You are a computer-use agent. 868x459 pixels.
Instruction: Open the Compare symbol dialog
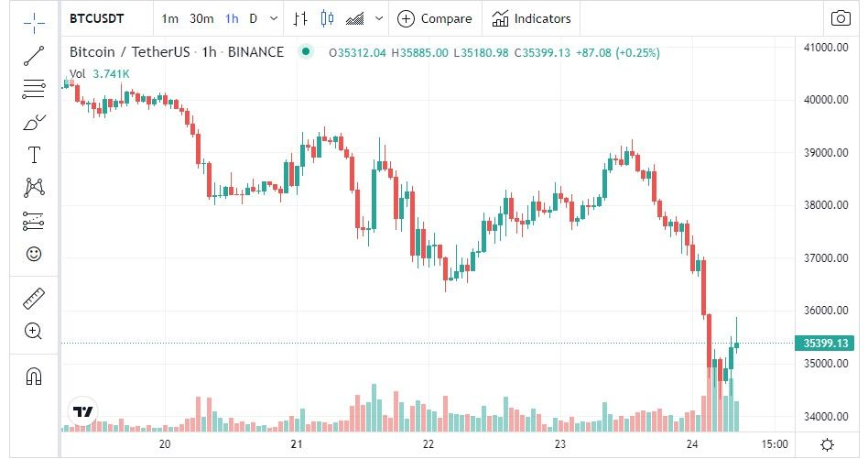(x=435, y=19)
